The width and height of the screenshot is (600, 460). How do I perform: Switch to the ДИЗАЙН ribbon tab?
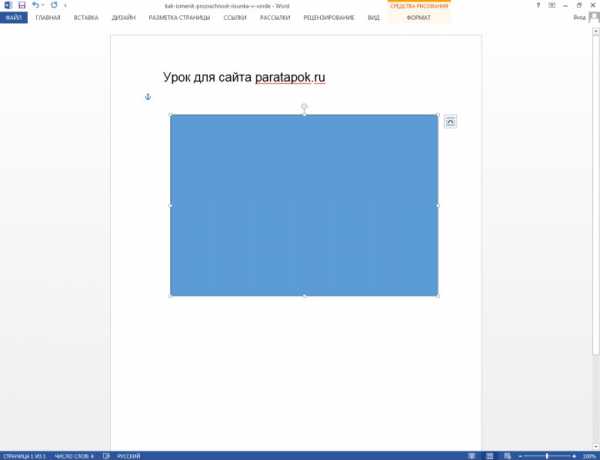(x=124, y=18)
